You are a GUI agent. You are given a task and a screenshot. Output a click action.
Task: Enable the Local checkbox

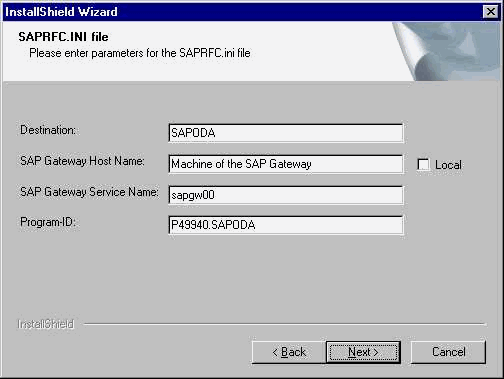[423, 164]
